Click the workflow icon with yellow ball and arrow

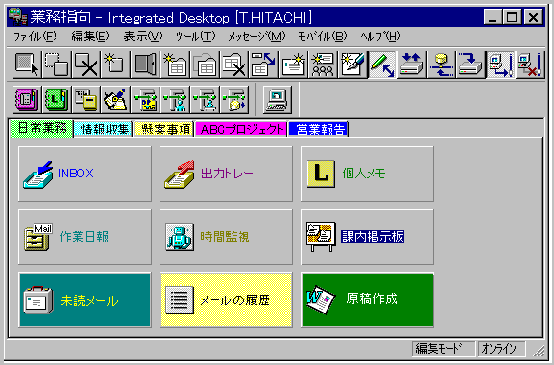tap(234, 99)
